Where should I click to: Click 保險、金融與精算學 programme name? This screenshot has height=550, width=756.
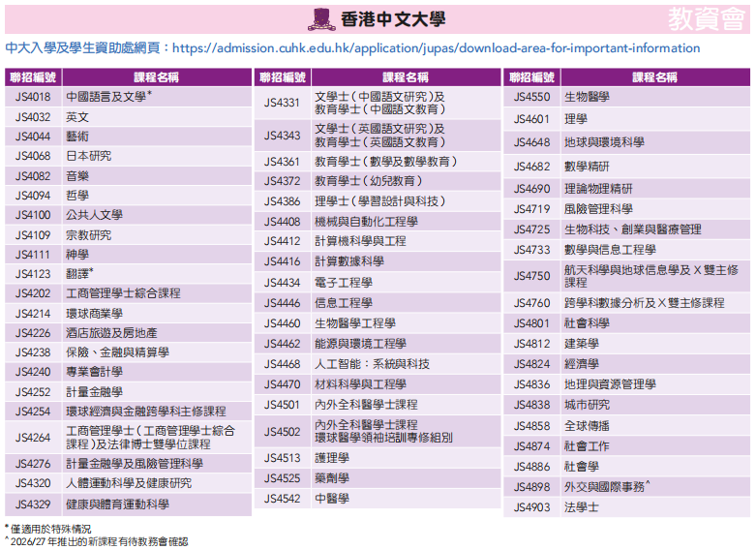click(x=118, y=352)
